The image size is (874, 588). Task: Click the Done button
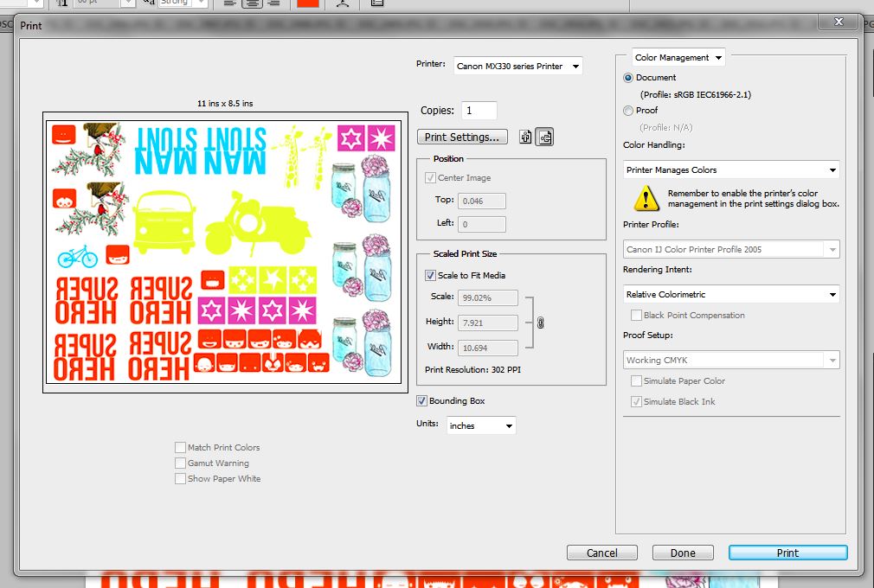coord(682,553)
